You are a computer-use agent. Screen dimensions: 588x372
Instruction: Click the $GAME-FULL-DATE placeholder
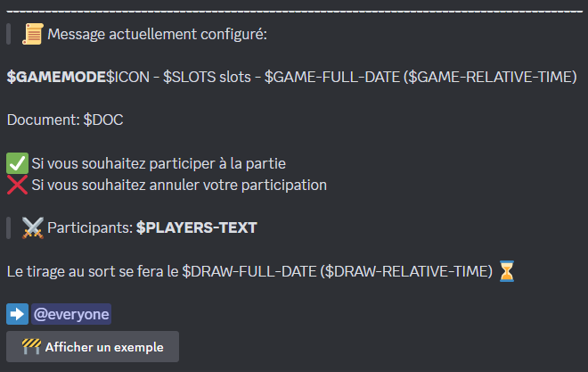pos(332,77)
